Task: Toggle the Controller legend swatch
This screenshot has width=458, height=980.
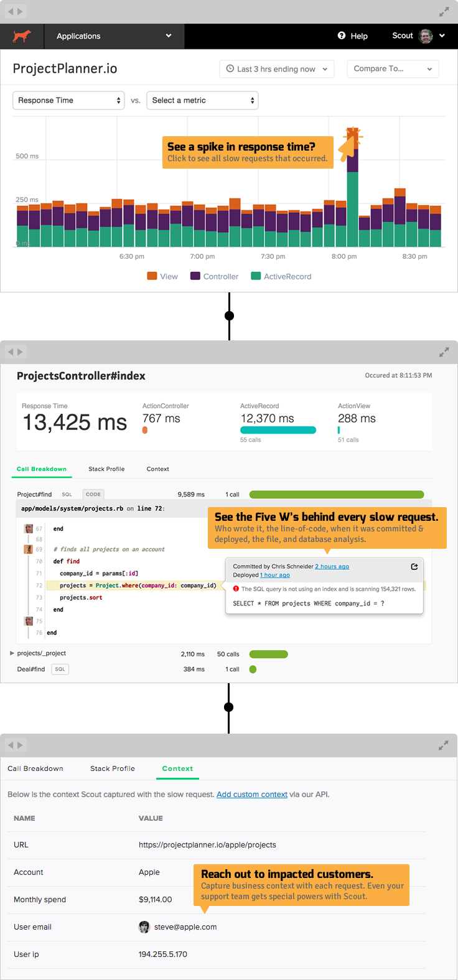Action: [195, 276]
